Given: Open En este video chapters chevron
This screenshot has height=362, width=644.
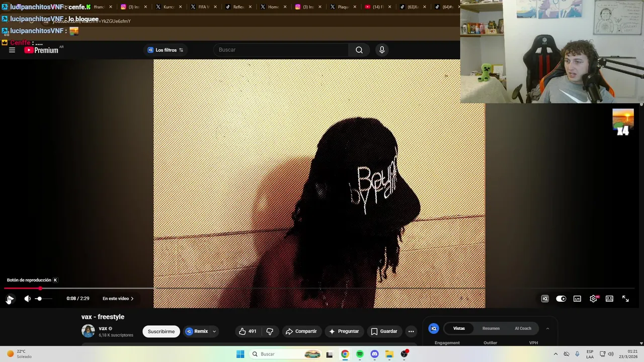Looking at the screenshot, I should [x=118, y=299].
